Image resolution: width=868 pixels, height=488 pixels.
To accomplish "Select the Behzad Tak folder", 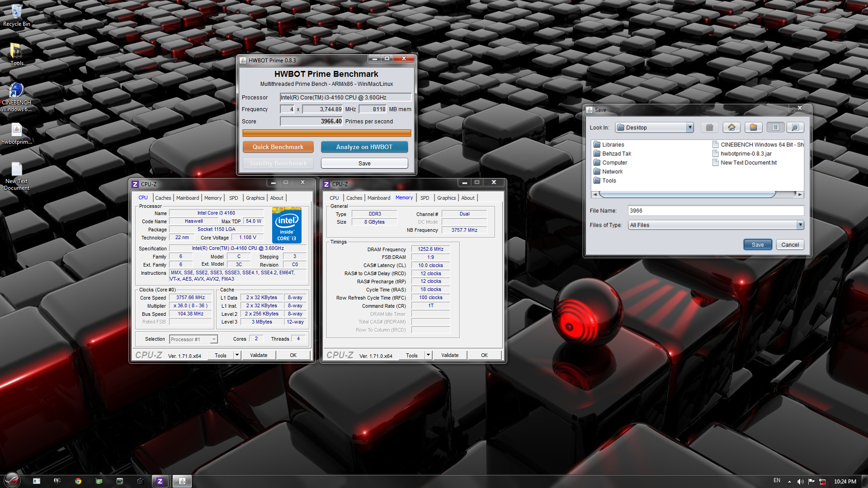I will pos(613,154).
